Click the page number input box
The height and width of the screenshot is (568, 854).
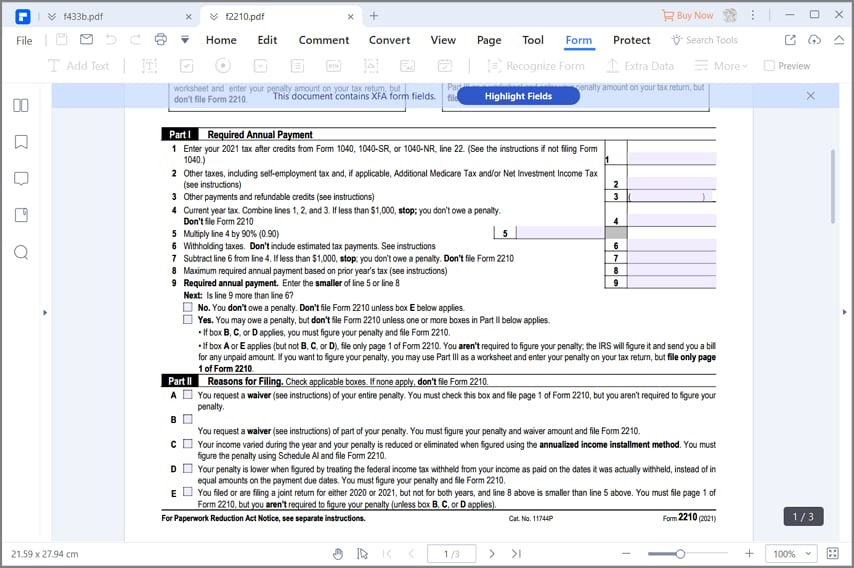[452, 554]
